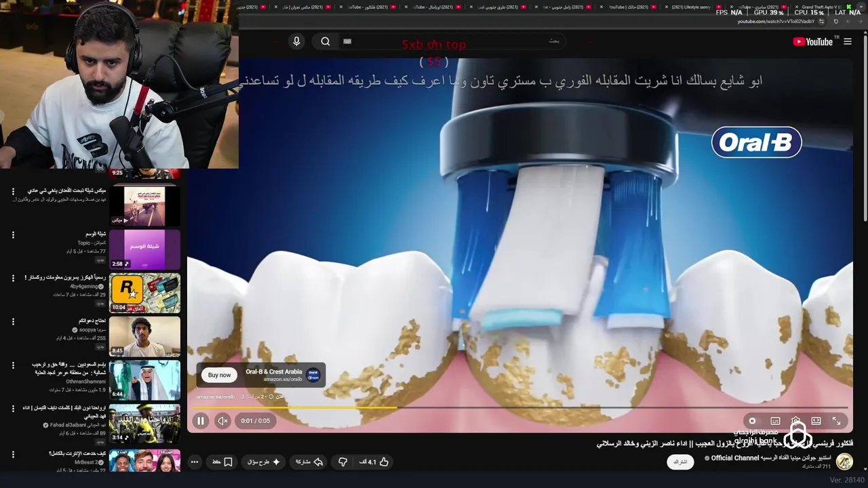868x488 pixels.
Task: Click the Oral-B round logo in the ad card
Action: [x=313, y=375]
